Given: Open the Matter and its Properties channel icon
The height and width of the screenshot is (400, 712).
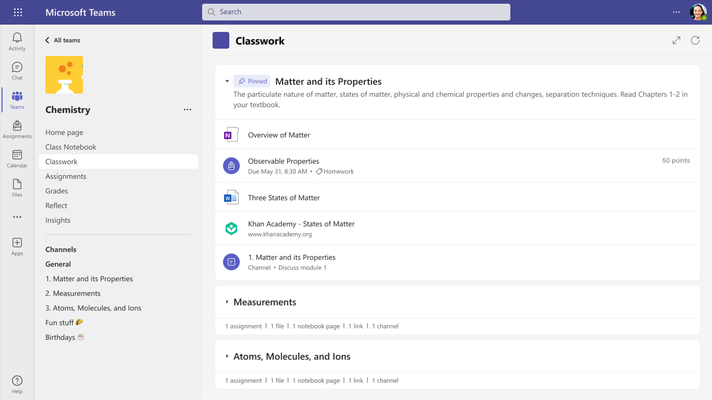Looking at the screenshot, I should [x=231, y=262].
